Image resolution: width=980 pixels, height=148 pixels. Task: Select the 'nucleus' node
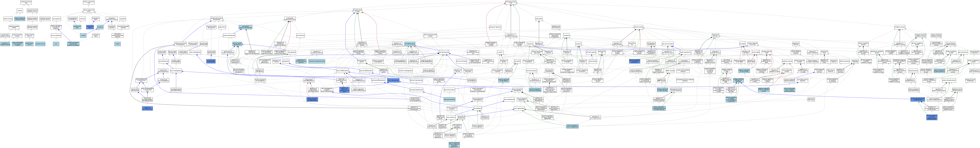click(118, 44)
